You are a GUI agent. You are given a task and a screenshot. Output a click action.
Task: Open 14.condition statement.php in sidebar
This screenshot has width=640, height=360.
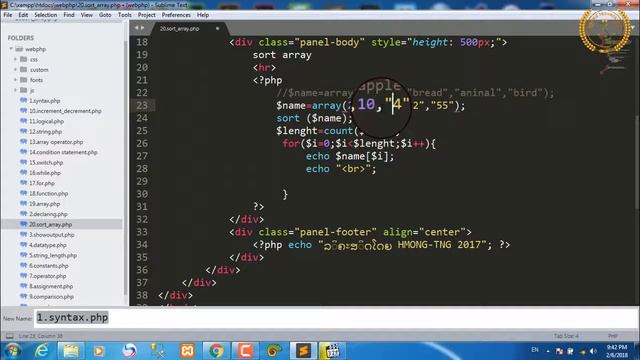tap(63, 152)
